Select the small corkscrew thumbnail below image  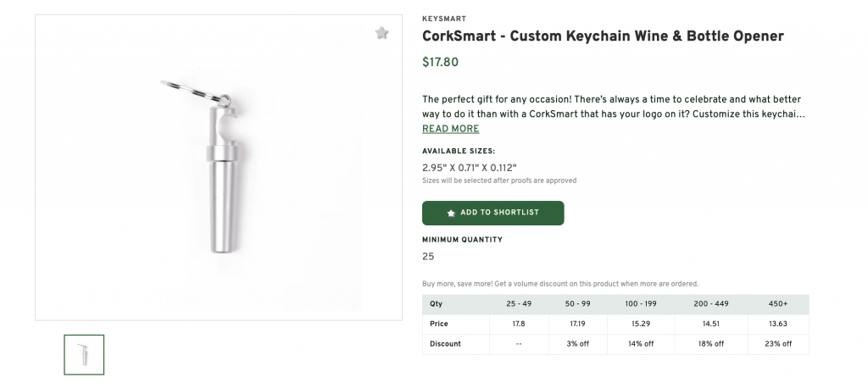[x=84, y=354]
